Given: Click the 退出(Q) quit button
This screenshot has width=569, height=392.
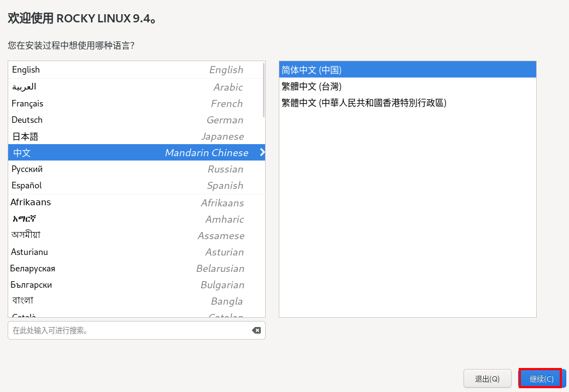Looking at the screenshot, I should (488, 378).
